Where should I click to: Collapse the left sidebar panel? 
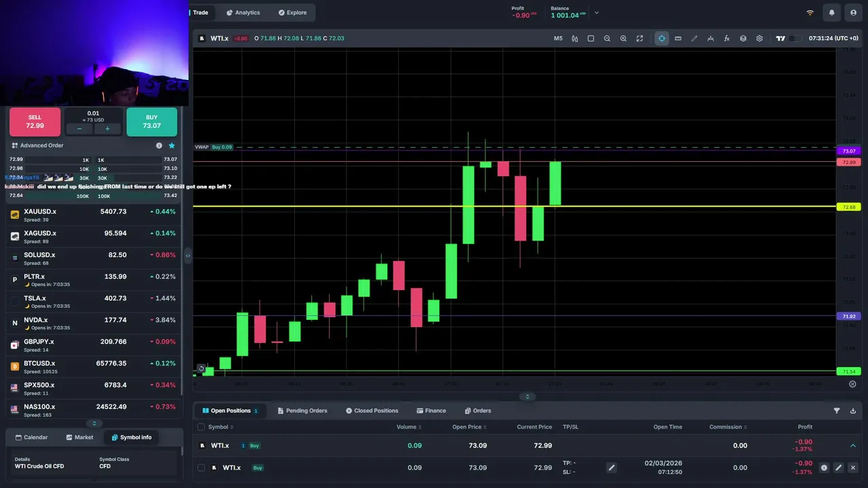[188, 256]
